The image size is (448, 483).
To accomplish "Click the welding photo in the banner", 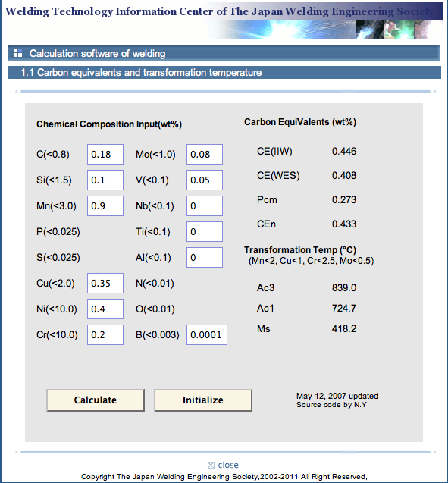I will pos(325,30).
